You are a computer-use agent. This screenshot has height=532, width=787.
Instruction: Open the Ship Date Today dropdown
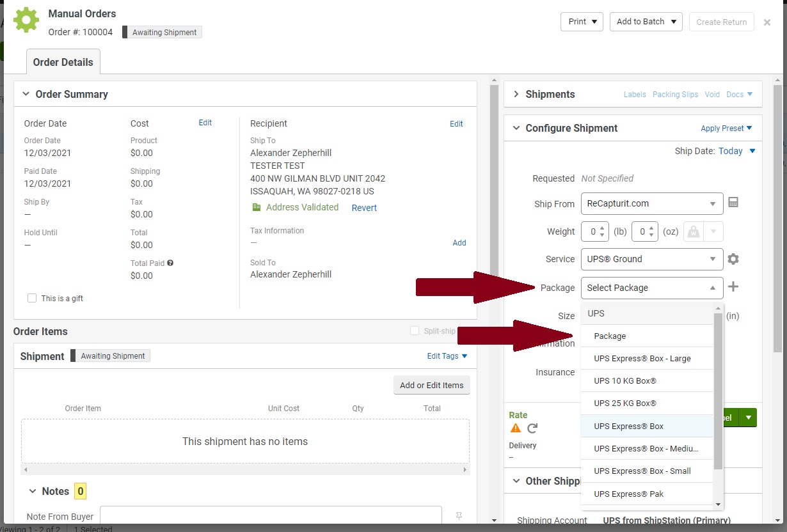point(736,151)
